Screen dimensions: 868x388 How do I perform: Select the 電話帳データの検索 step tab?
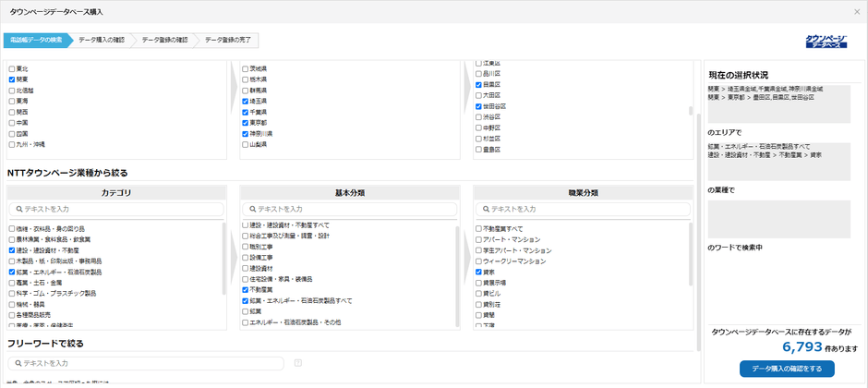click(37, 41)
